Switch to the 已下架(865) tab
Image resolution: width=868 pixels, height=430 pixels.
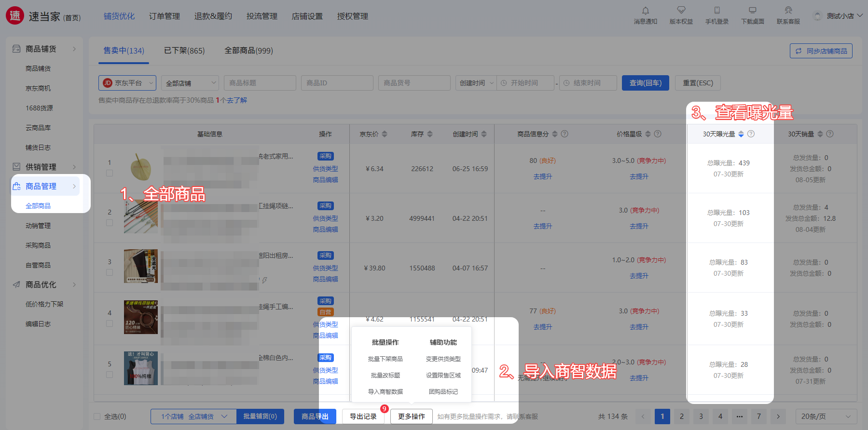[x=184, y=51]
